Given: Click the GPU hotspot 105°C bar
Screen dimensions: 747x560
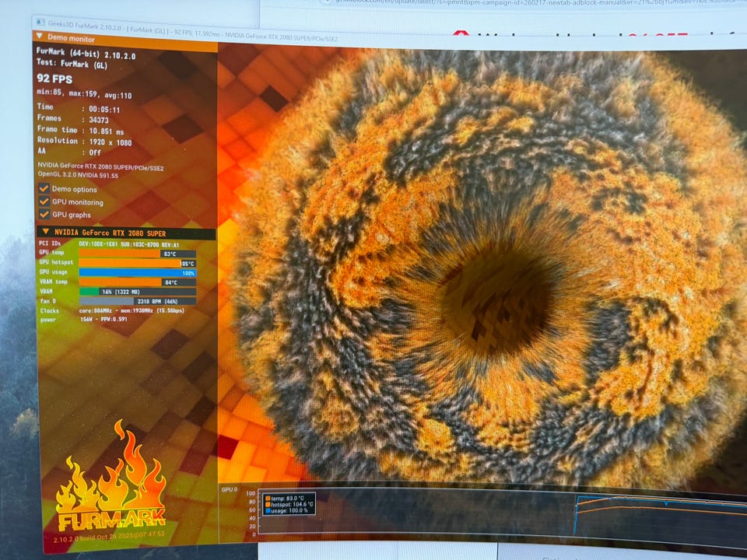Looking at the screenshot, I should 137,263.
